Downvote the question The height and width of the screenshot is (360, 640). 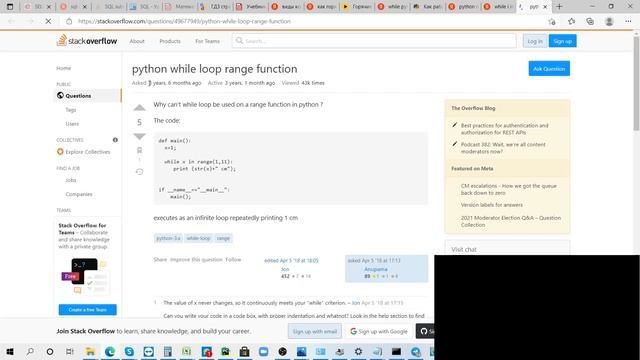139,136
